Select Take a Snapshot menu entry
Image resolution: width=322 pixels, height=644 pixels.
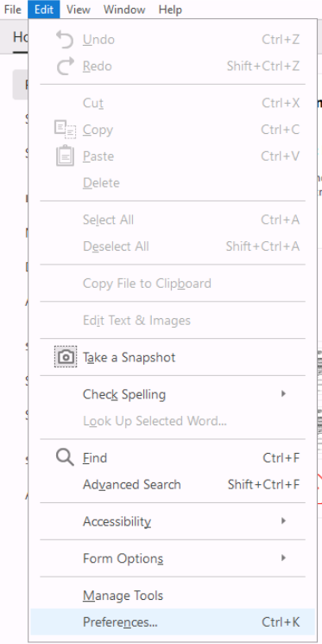pos(173,357)
